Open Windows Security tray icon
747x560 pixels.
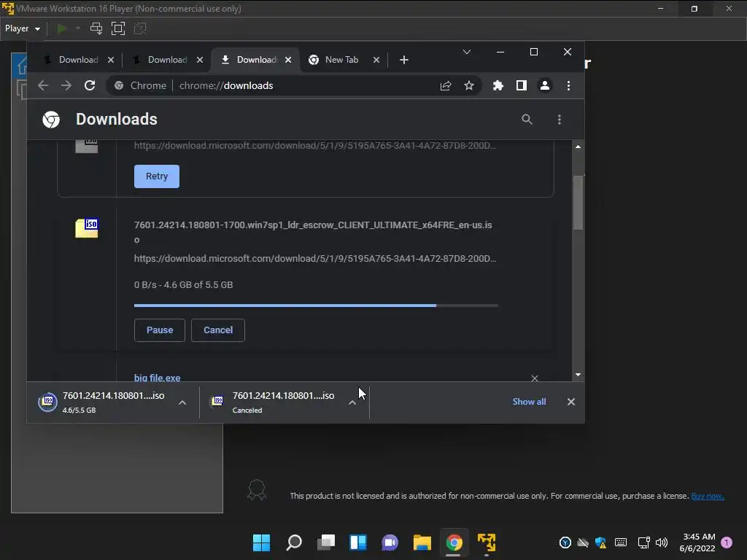(601, 542)
